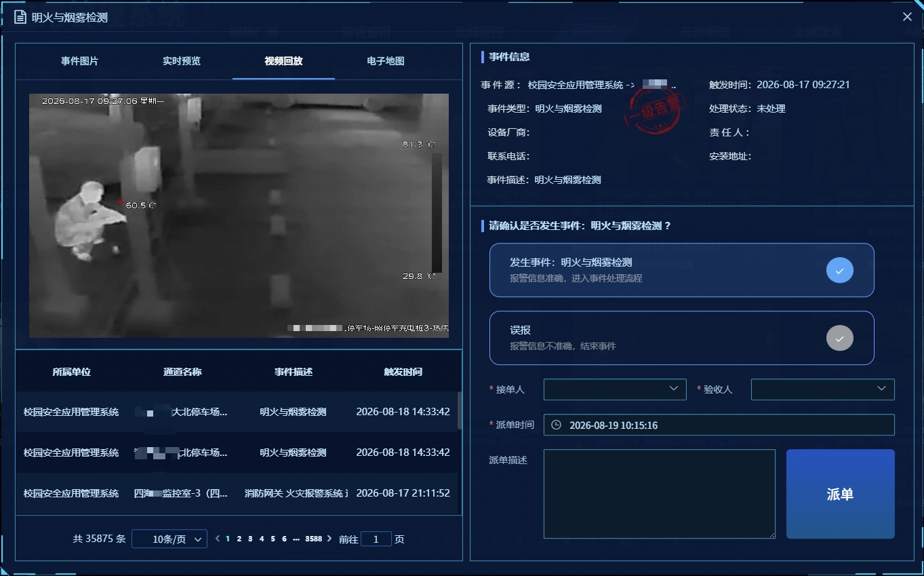Mark as 误报 with its grey check circle
The image size is (924, 576).
(839, 338)
